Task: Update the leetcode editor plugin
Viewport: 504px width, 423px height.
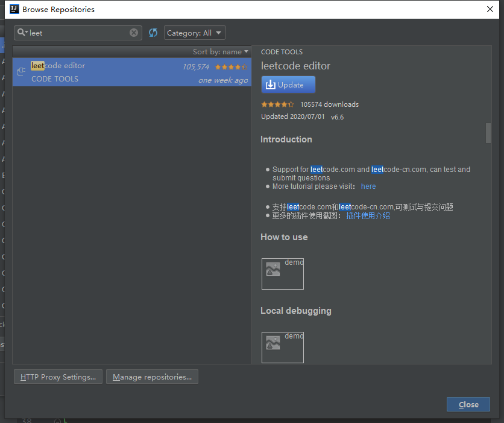Action: [288, 84]
